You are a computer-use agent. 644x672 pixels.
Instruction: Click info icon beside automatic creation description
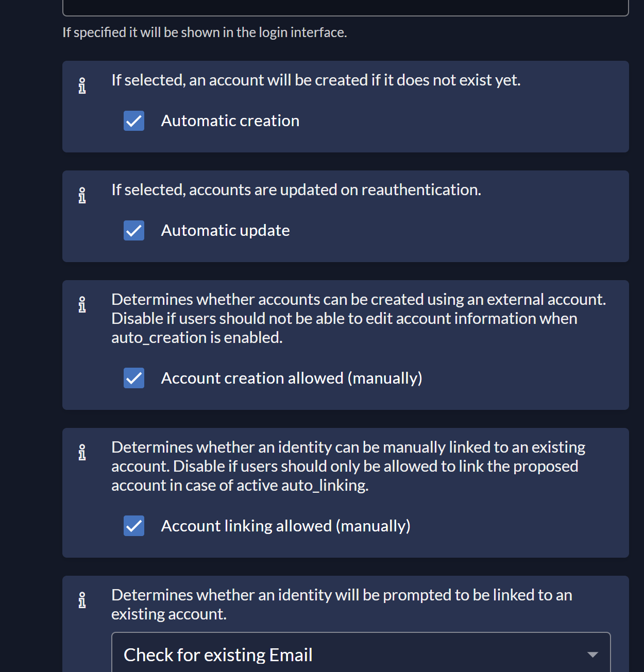pos(82,86)
